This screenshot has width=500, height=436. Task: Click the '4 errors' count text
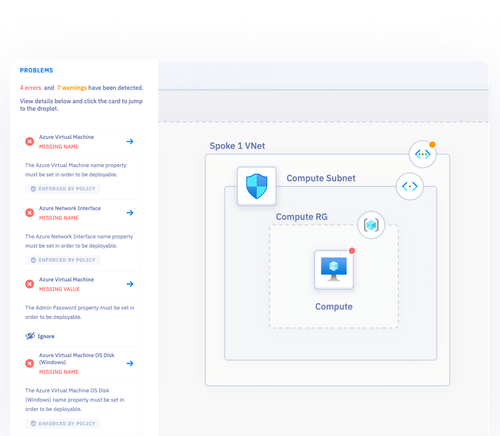[x=30, y=88]
